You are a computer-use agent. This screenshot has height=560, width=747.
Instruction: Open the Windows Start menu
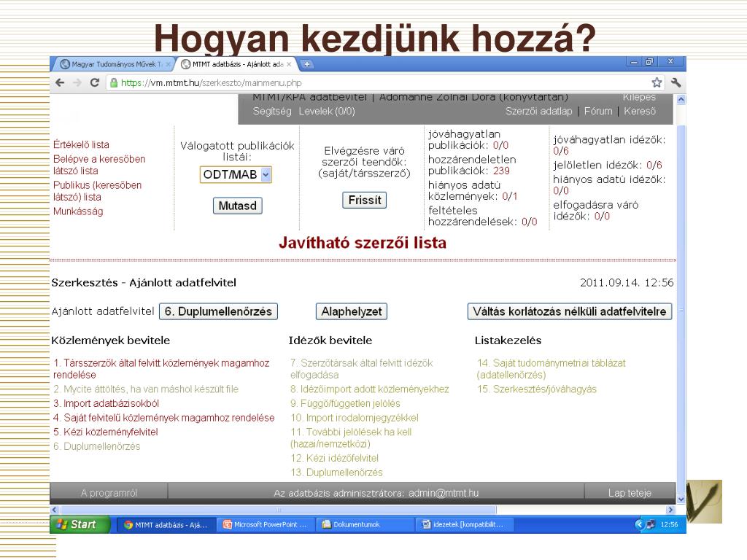[80, 524]
